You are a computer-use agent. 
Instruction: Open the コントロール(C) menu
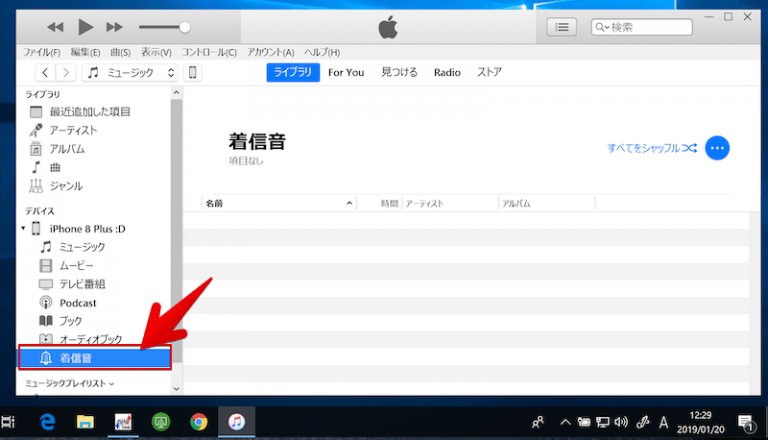tap(209, 52)
